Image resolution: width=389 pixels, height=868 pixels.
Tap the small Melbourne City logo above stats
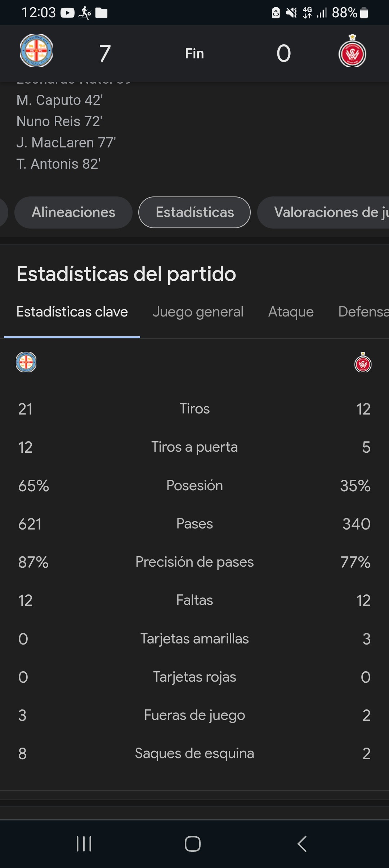coord(26,362)
